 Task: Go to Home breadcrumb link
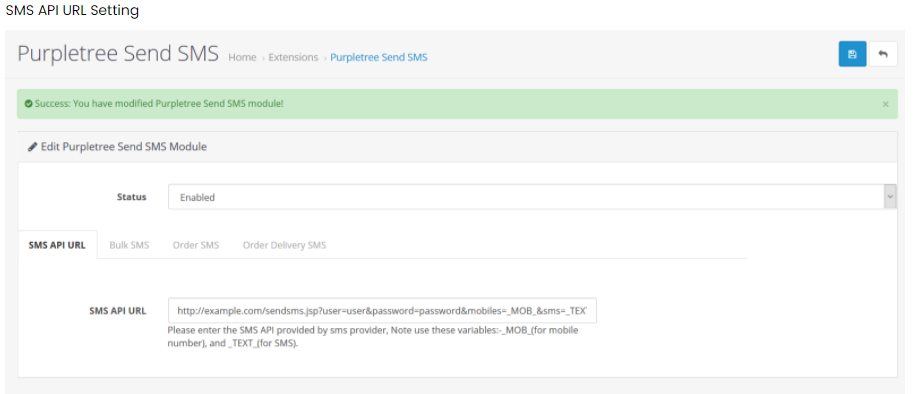242,57
